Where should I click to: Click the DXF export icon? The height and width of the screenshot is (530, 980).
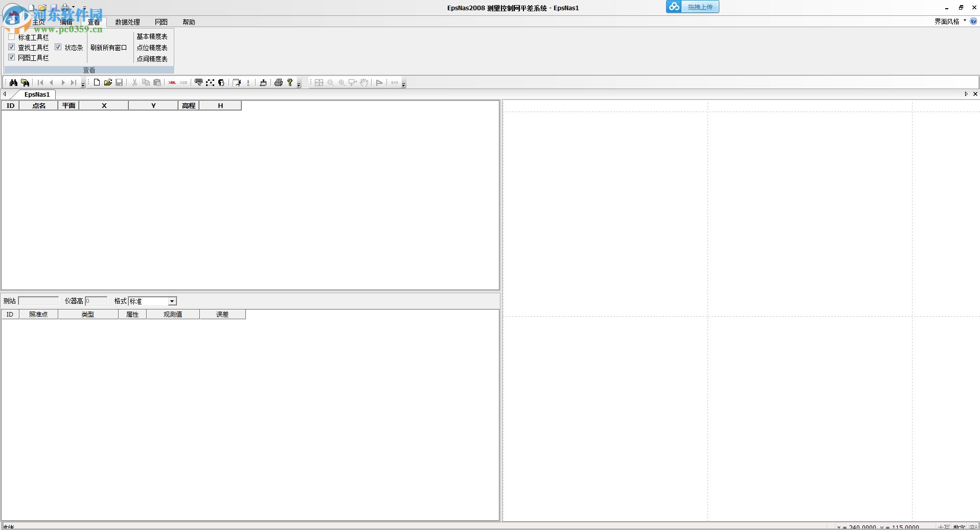click(395, 82)
